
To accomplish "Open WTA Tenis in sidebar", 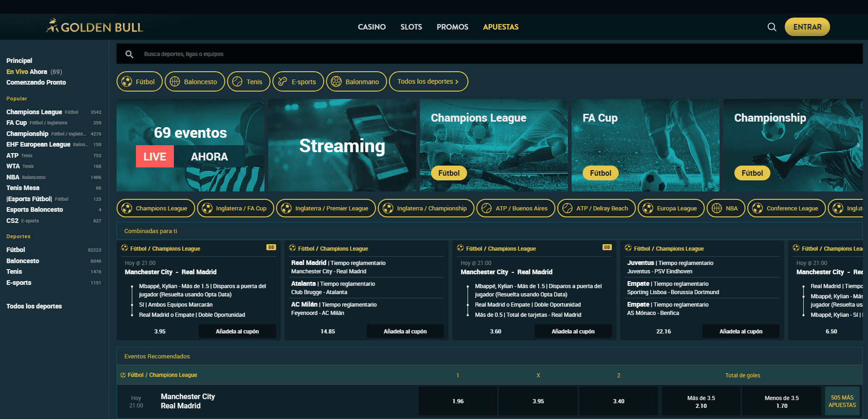I will click(x=54, y=166).
